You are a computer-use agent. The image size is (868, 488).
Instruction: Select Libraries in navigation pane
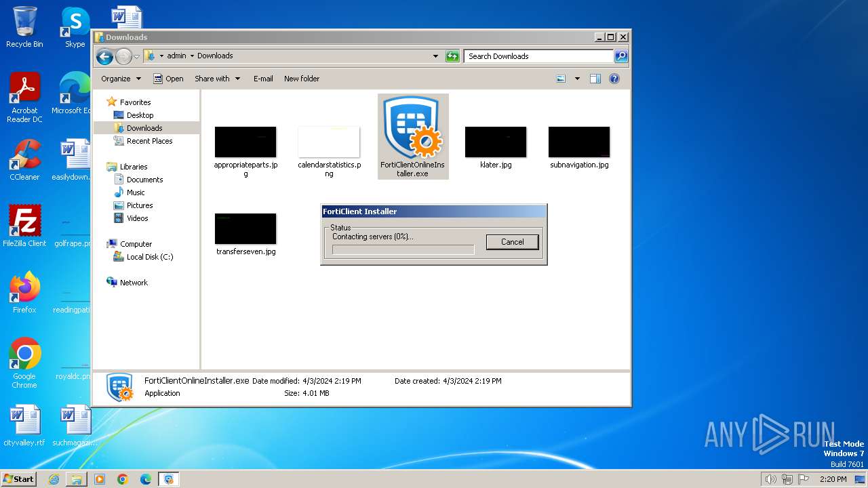127,167
